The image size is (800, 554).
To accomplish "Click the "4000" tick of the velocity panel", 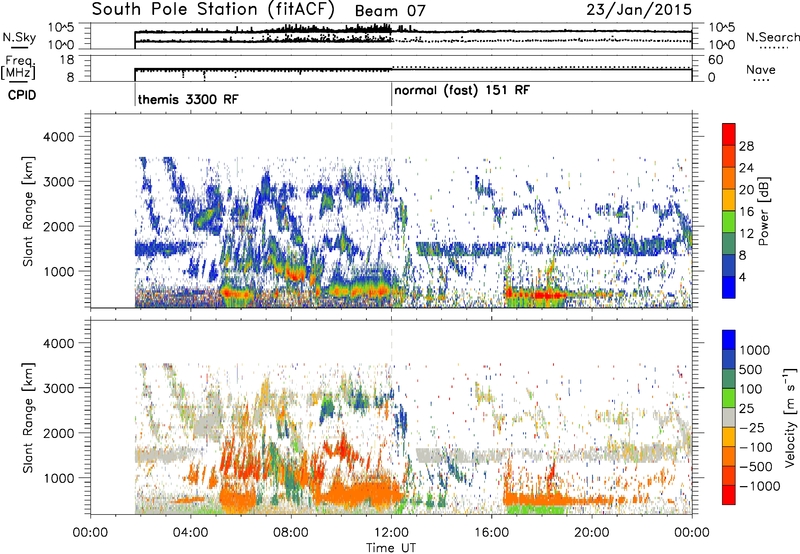I will (59, 343).
